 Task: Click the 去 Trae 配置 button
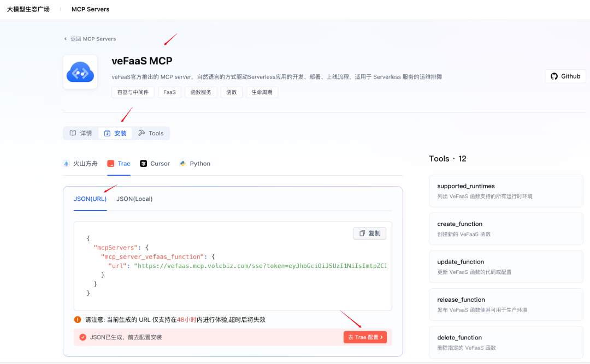pos(365,337)
